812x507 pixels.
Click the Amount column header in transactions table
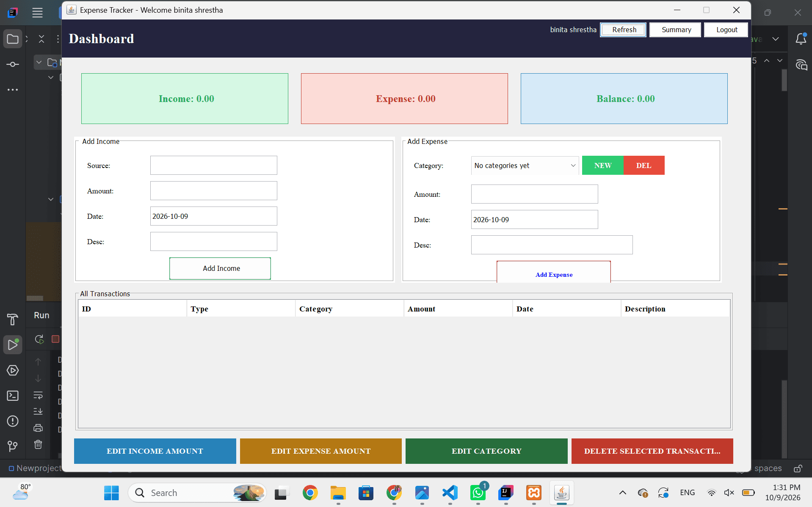point(458,309)
